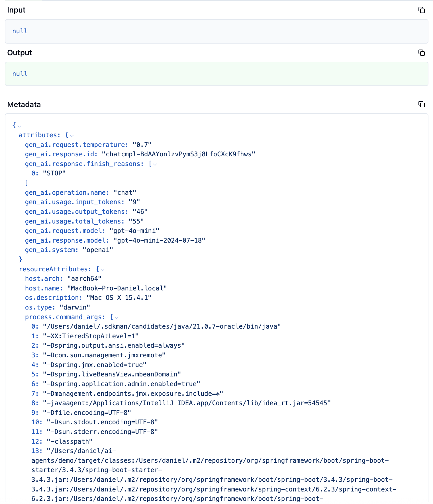Click the java binary path argument 0

click(162, 326)
